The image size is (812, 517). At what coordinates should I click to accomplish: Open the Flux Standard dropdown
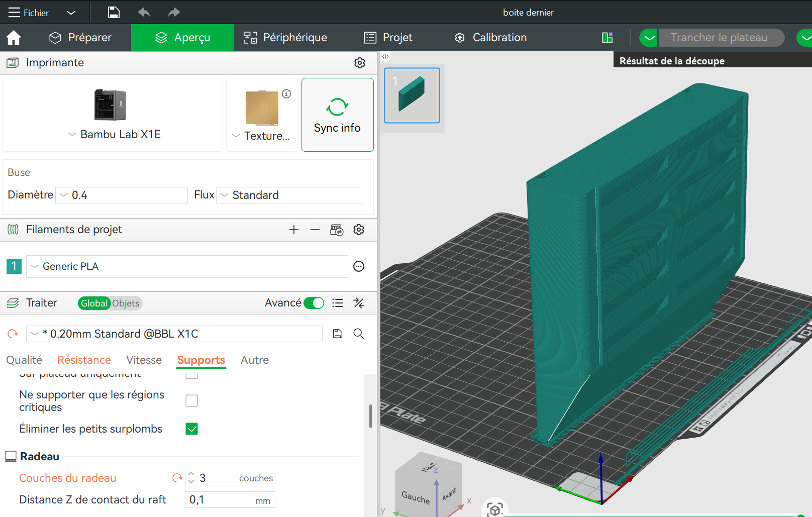[289, 195]
